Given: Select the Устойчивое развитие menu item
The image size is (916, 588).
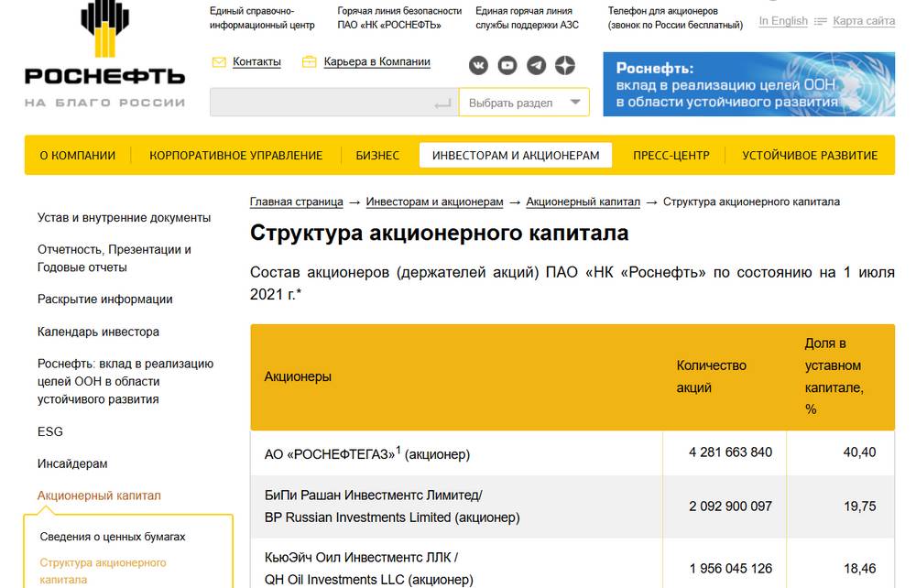Looking at the screenshot, I should point(810,156).
